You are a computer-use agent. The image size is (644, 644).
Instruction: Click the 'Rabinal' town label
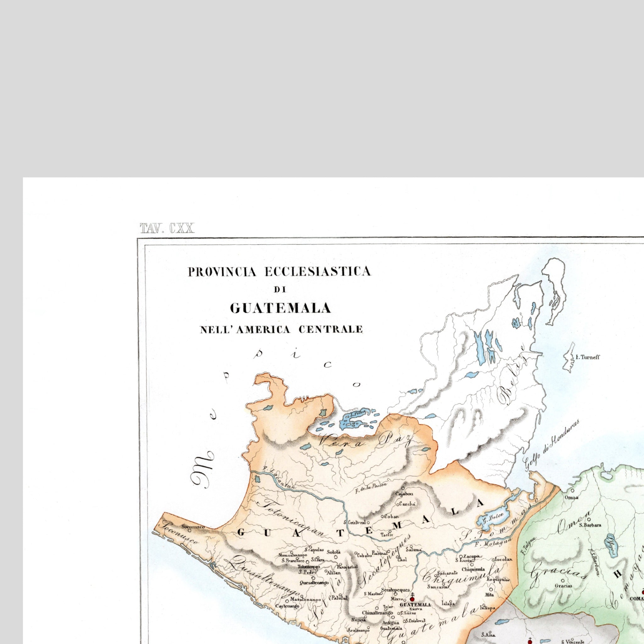[379, 553]
